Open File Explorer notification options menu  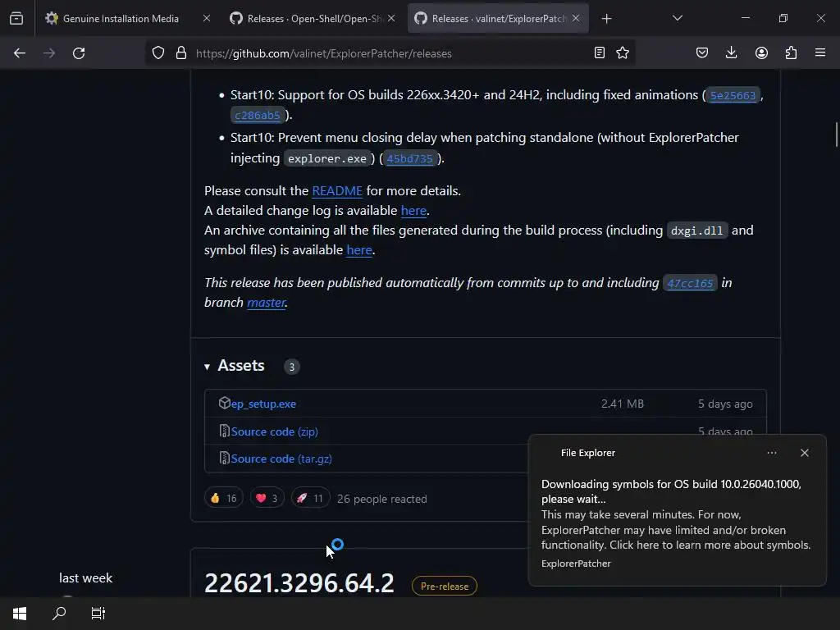coord(771,453)
